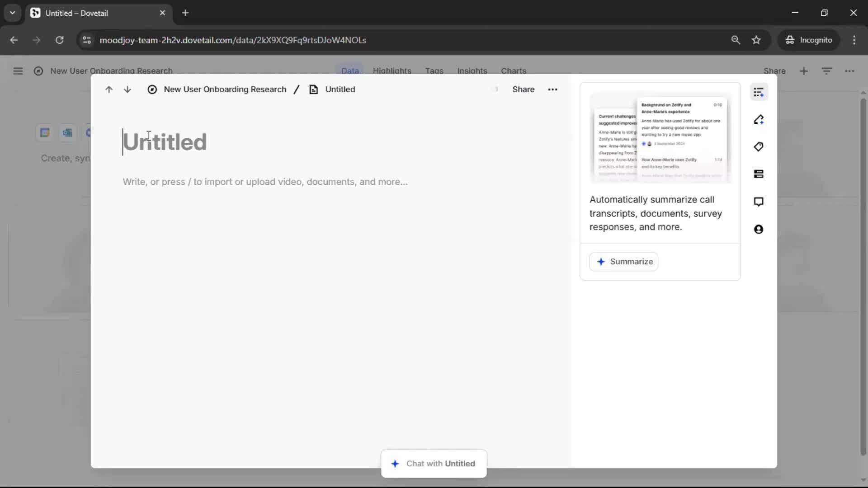Switch to the Insights tab
This screenshot has height=488, width=868.
pyautogui.click(x=472, y=71)
